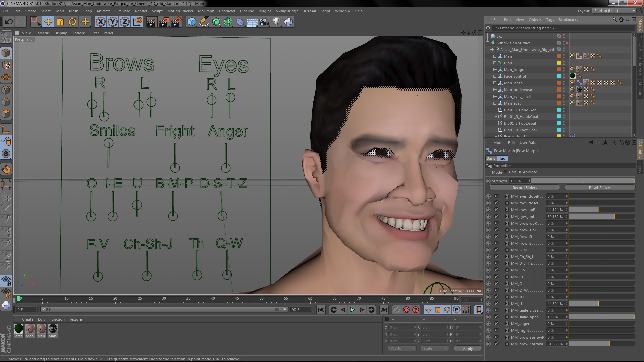Toggle X axis lock
This screenshot has width=644, height=362.
point(100,22)
